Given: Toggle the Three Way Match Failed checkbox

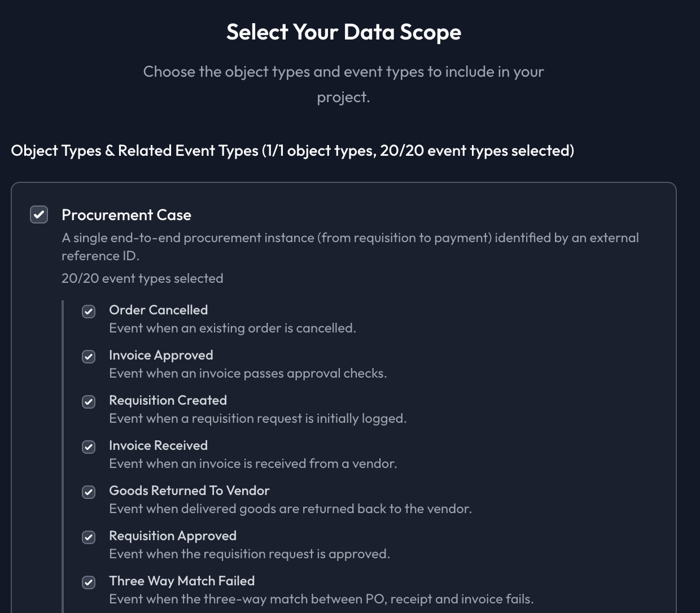Looking at the screenshot, I should [89, 583].
